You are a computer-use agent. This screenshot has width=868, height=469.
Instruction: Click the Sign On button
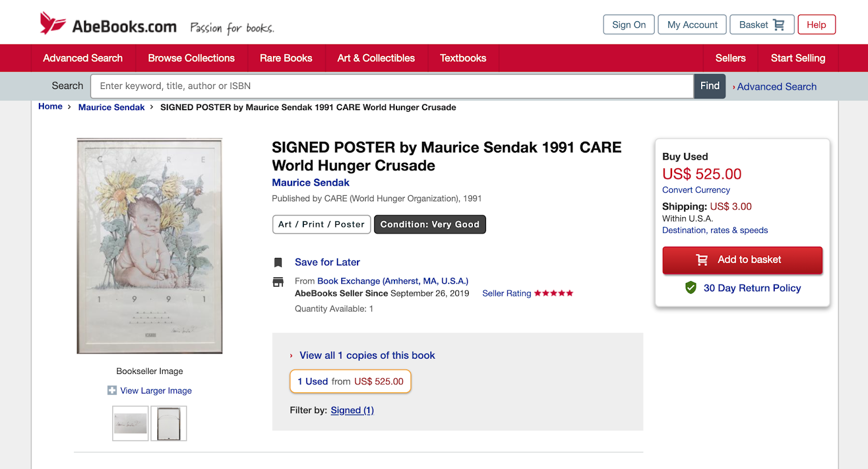(x=629, y=25)
